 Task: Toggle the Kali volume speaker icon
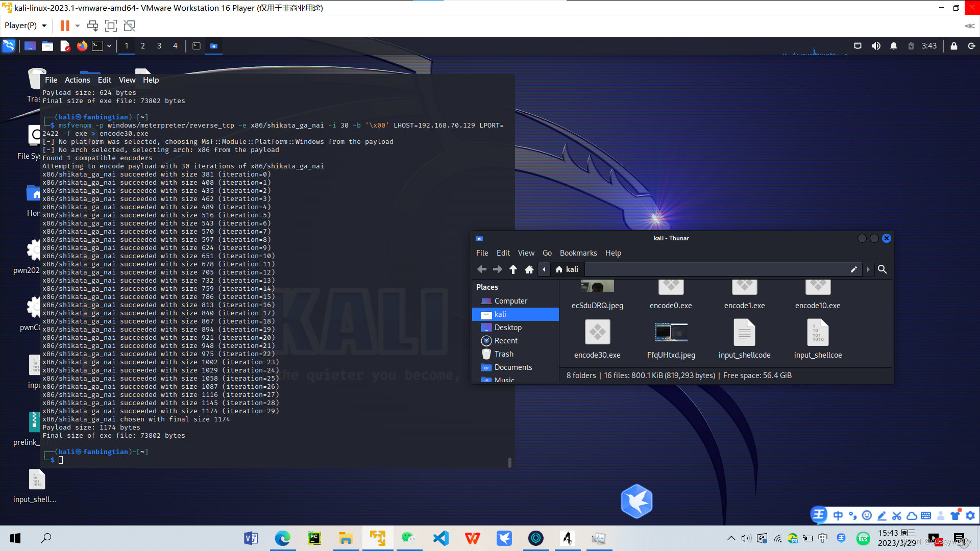pyautogui.click(x=876, y=46)
